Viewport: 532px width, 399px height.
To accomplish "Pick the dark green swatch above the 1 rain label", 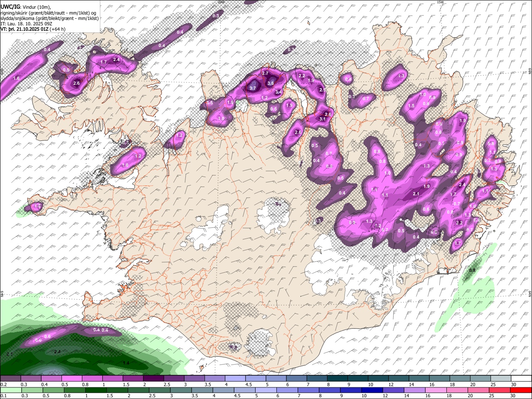I will tap(96, 390).
